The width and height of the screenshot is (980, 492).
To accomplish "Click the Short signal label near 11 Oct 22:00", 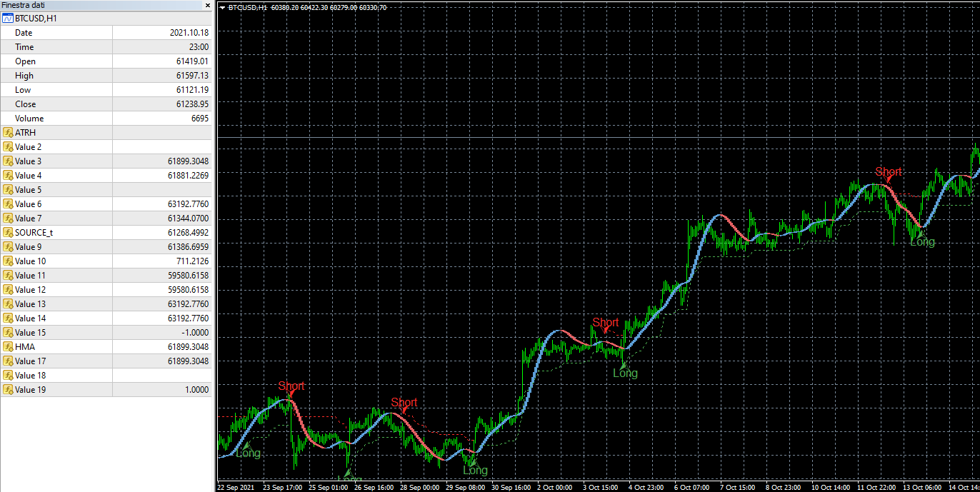I will (x=889, y=172).
